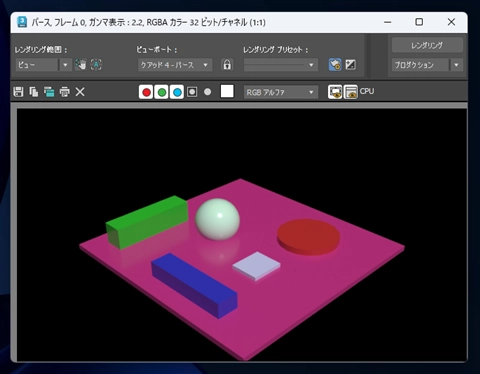
Task: Click the 3ds Max app icon in title bar
Action: point(22,22)
